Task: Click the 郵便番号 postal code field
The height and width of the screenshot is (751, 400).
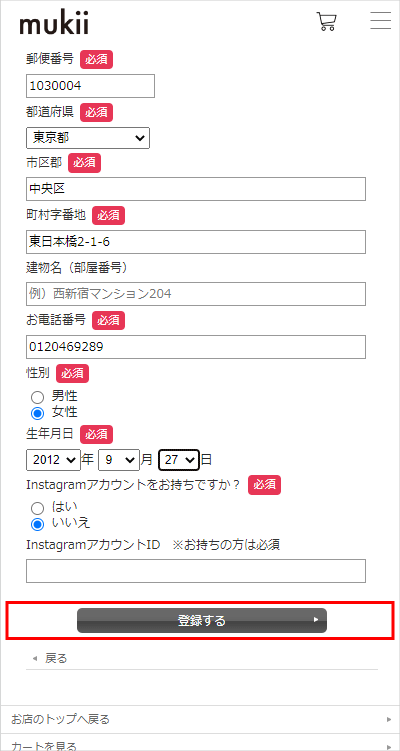Action: pos(91,86)
